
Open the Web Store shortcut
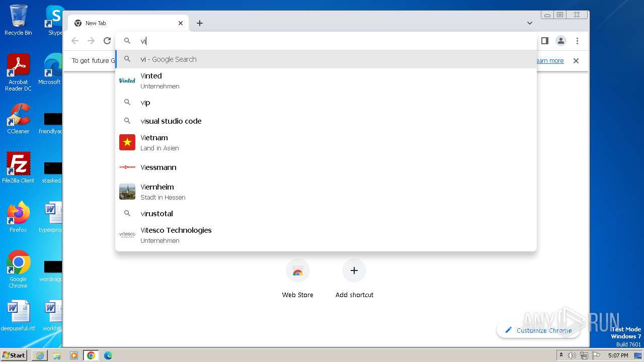point(298,279)
